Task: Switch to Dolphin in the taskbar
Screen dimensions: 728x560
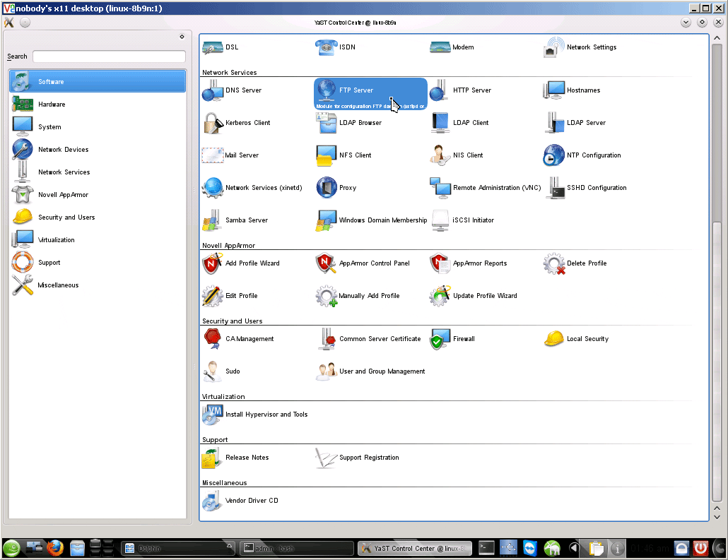Action: click(178, 549)
